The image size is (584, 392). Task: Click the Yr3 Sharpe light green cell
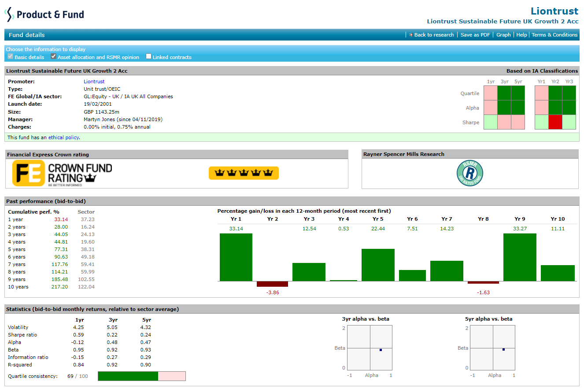pos(569,122)
